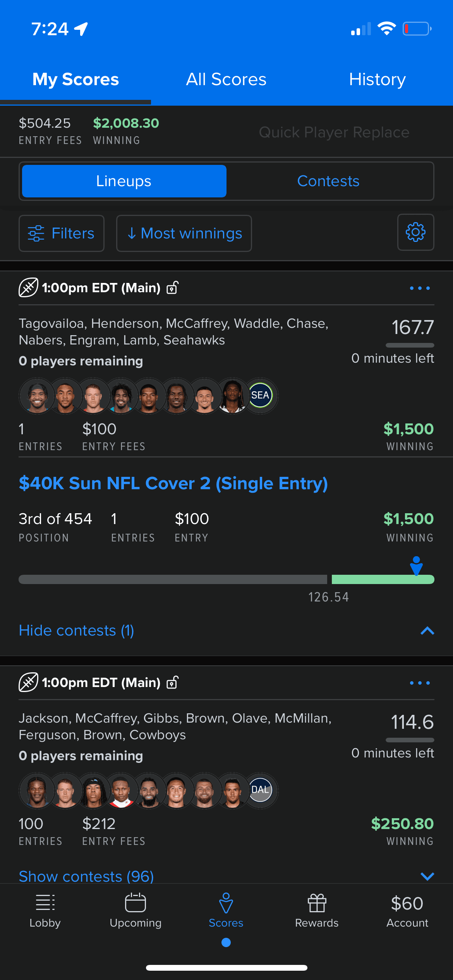Screen dimensions: 453x980
Task: Tap the unlock icon on first lineup
Action: point(172,288)
